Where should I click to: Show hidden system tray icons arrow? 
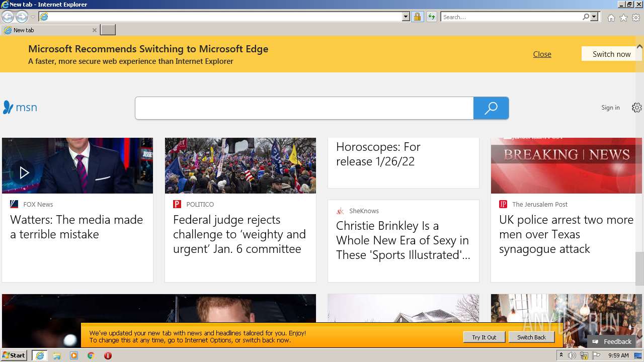[561, 355]
